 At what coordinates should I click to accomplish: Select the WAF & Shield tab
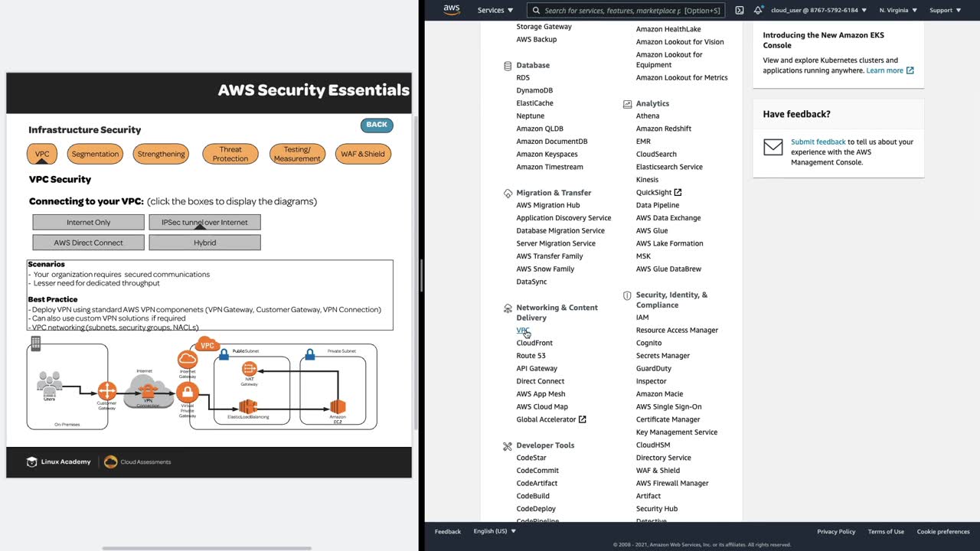(x=363, y=154)
